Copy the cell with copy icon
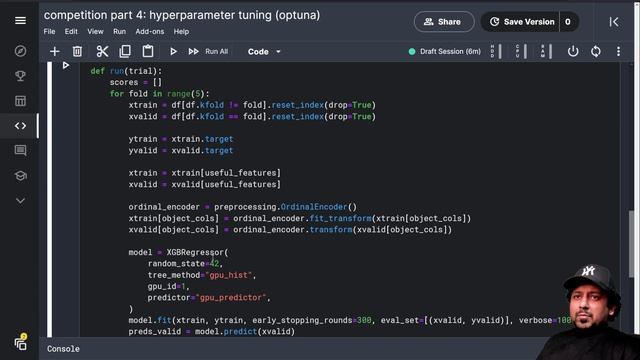This screenshot has height=360, width=640. [125, 51]
